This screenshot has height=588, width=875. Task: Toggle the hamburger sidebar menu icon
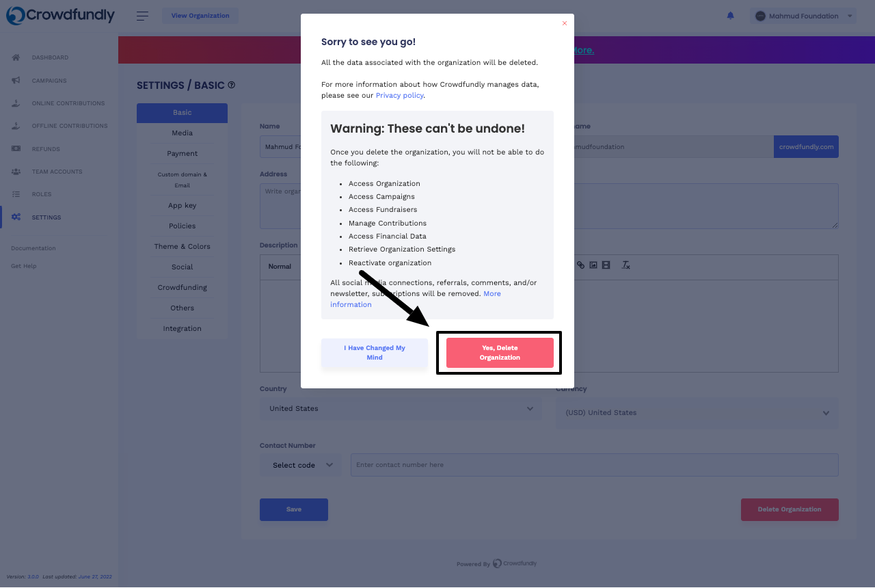142,16
